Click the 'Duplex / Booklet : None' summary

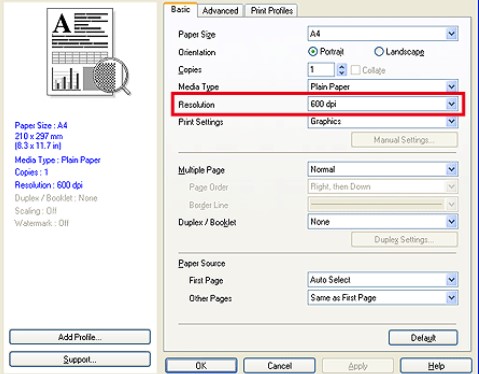[56, 198]
